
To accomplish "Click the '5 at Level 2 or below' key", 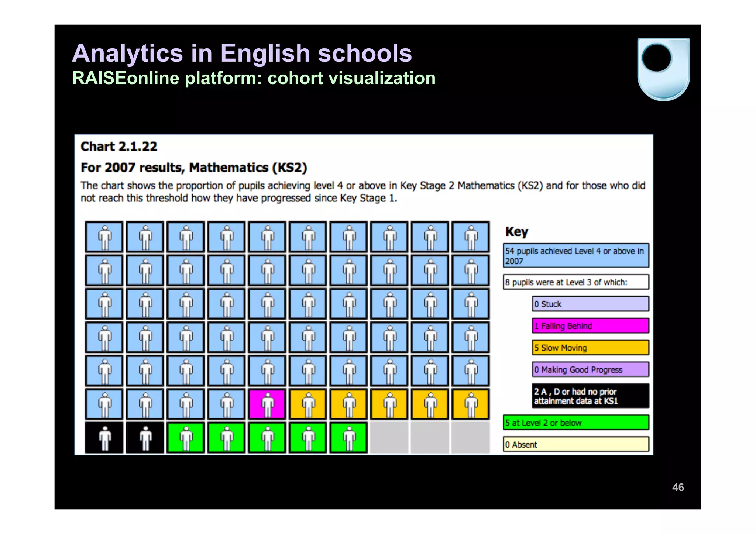I will [x=575, y=423].
